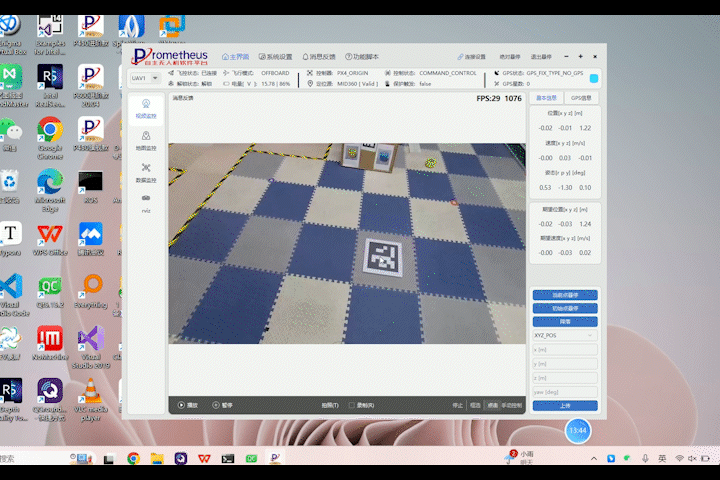Open the Typora desktop shortcut
The image size is (720, 480).
point(10,238)
